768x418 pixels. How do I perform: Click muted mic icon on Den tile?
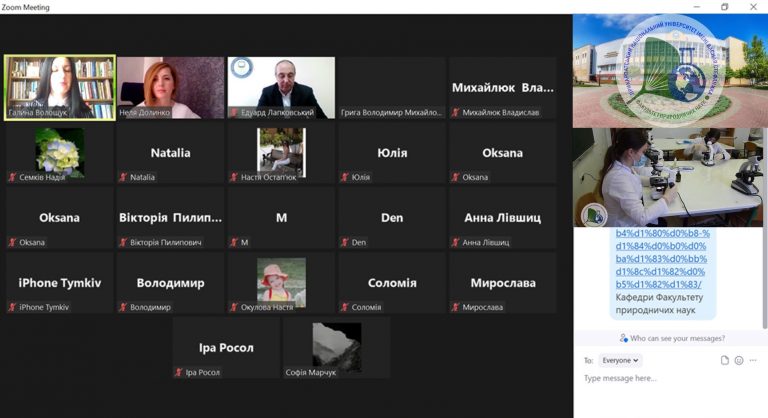(345, 242)
